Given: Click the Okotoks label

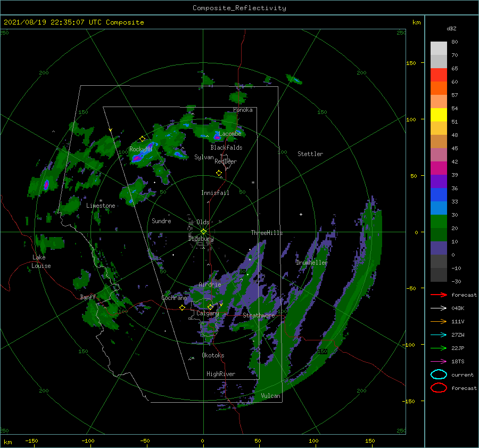Looking at the screenshot, I should pyautogui.click(x=213, y=355).
